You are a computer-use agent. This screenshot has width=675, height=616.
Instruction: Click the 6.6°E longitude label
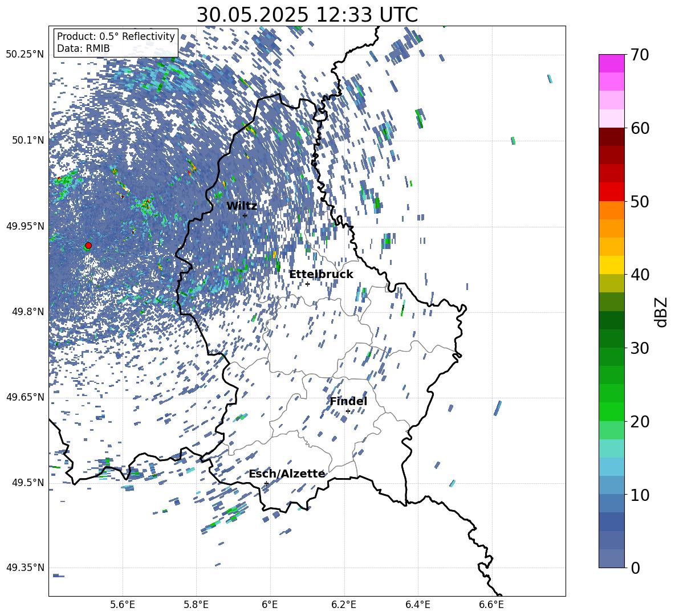coord(491,605)
